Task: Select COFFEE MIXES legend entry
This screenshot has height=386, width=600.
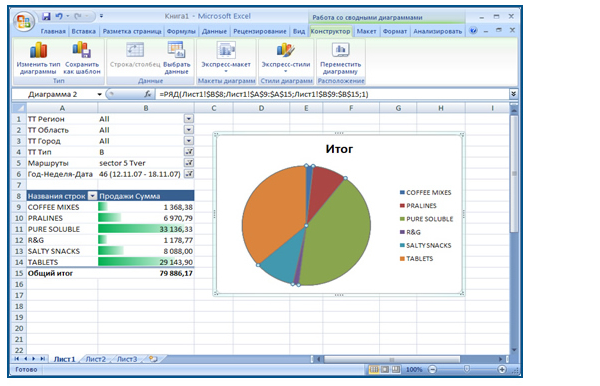Action: [x=426, y=192]
